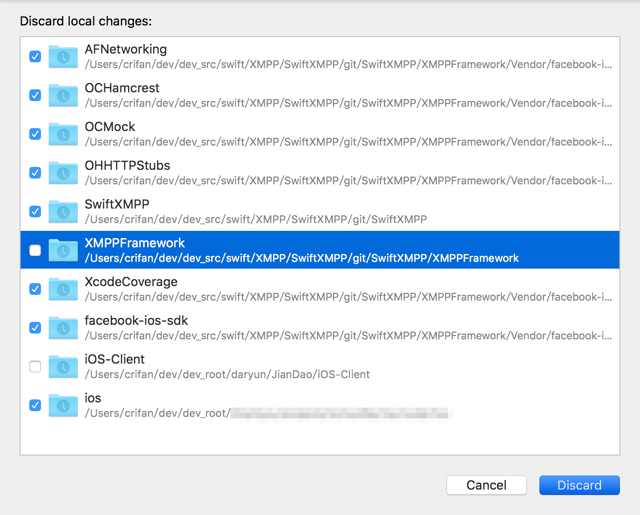Click the iOS-Client folder icon
The width and height of the screenshot is (640, 515).
[x=63, y=367]
